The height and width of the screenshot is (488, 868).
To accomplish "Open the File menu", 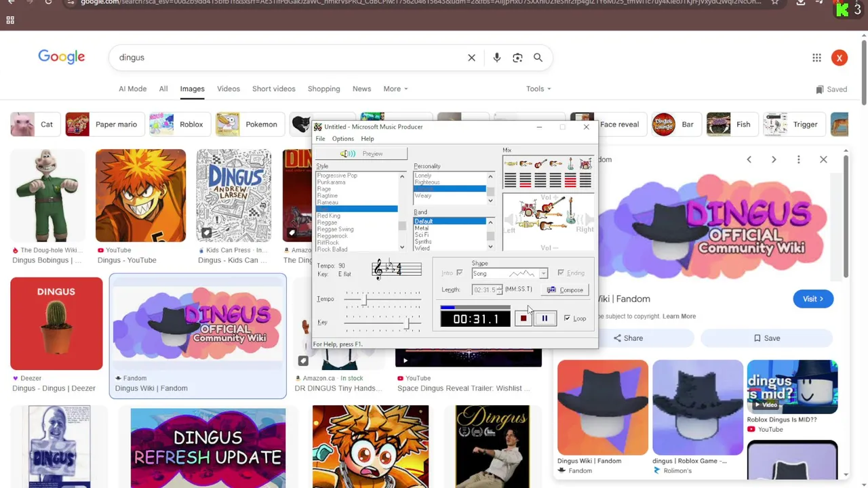I will (320, 139).
